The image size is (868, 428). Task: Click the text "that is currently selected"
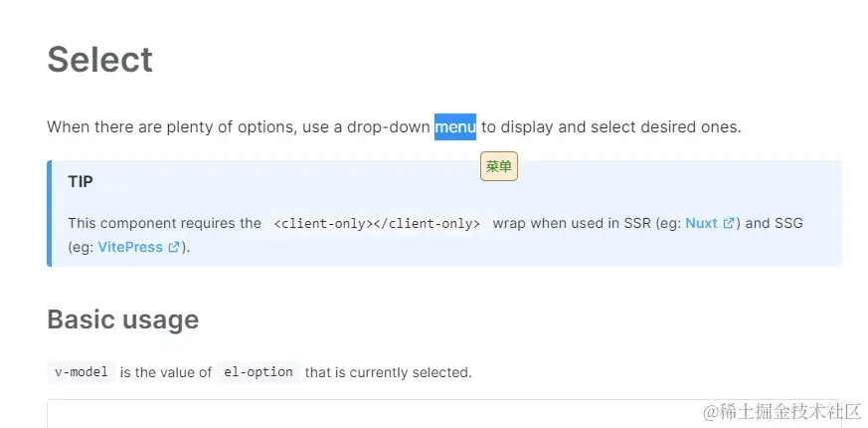click(x=388, y=372)
